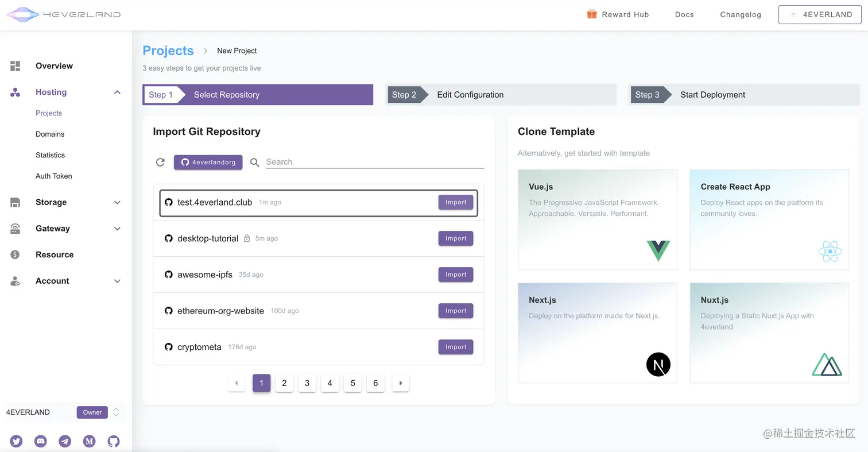Click GitHub icon beside awesome-ipfs

coord(169,275)
